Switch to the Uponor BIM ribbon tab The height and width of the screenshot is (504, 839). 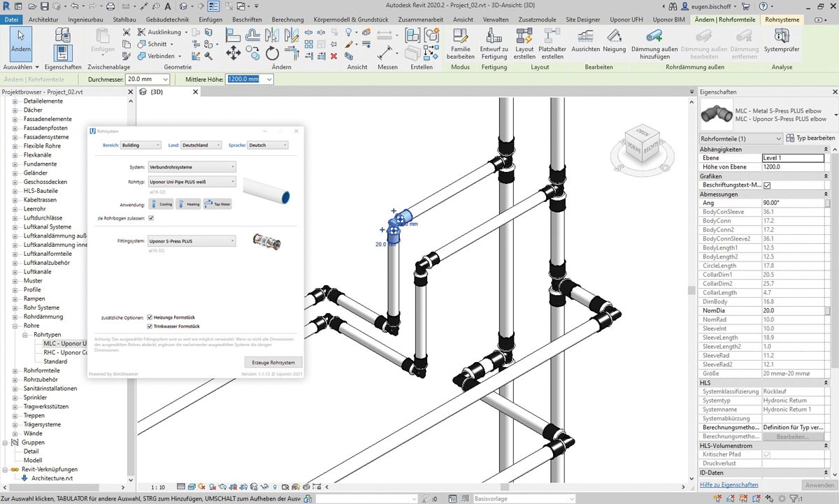tap(669, 20)
